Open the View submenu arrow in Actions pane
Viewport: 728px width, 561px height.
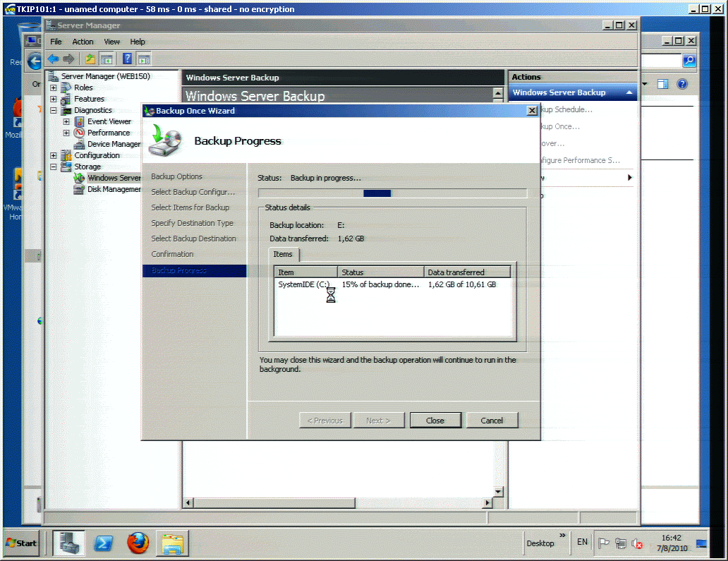(x=629, y=177)
